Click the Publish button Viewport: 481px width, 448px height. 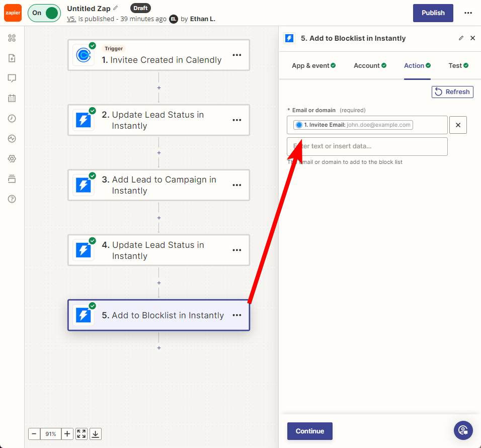point(433,13)
